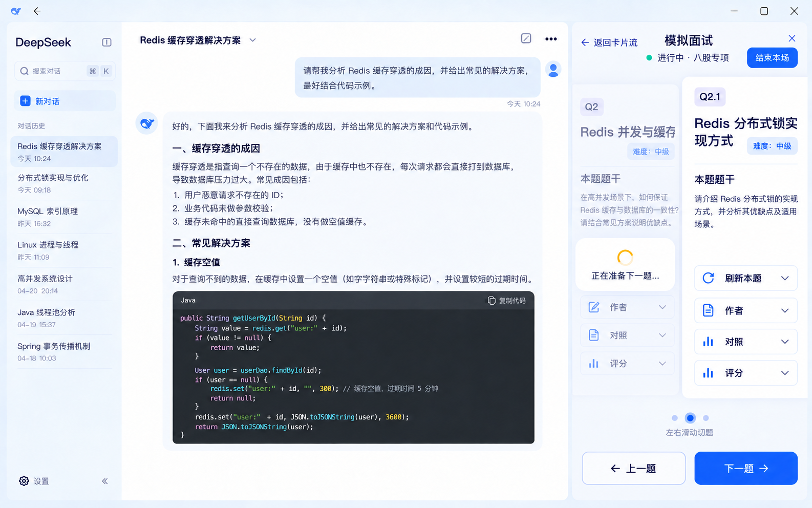The image size is (812, 508).
Task: Open Linux 进程与线程 conversation
Action: [x=64, y=251]
